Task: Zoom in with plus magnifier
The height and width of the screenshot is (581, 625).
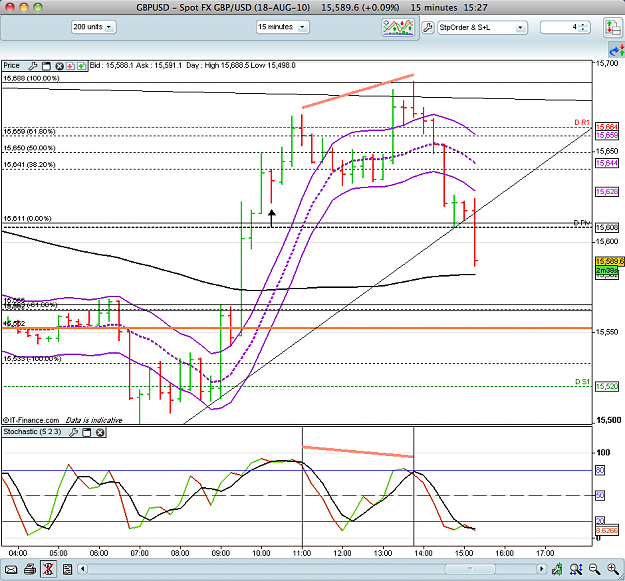Action: (x=613, y=569)
